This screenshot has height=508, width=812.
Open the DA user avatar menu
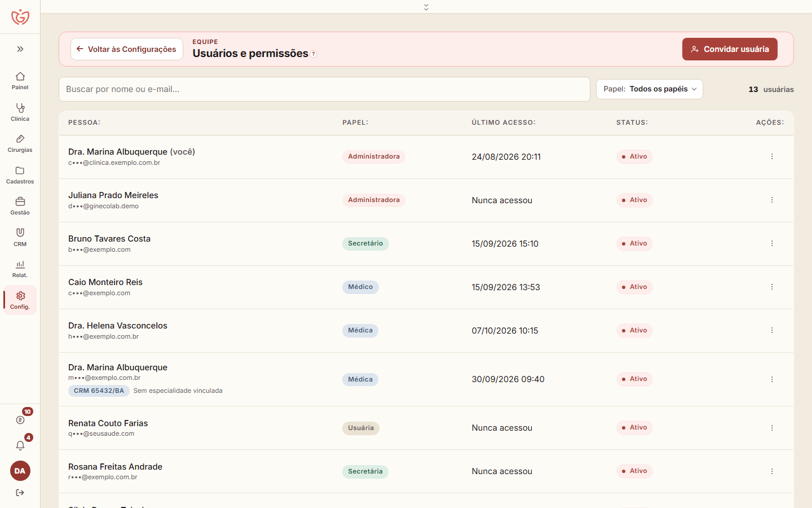20,471
